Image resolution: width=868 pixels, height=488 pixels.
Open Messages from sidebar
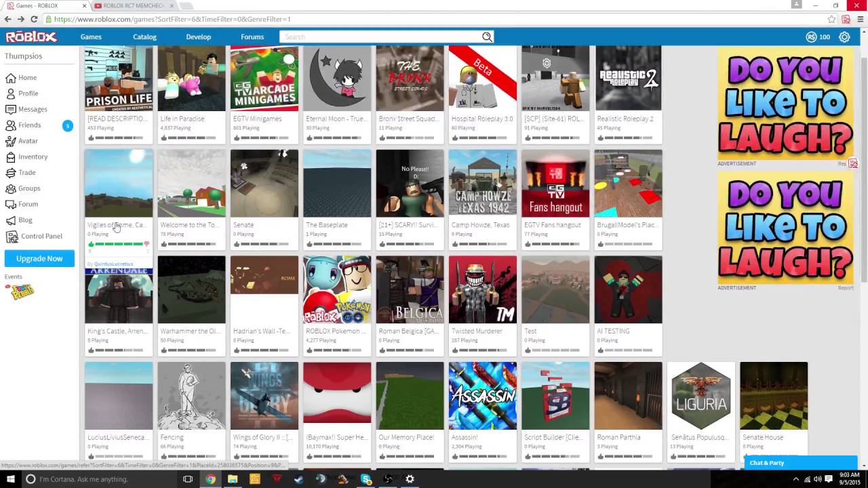[26, 109]
